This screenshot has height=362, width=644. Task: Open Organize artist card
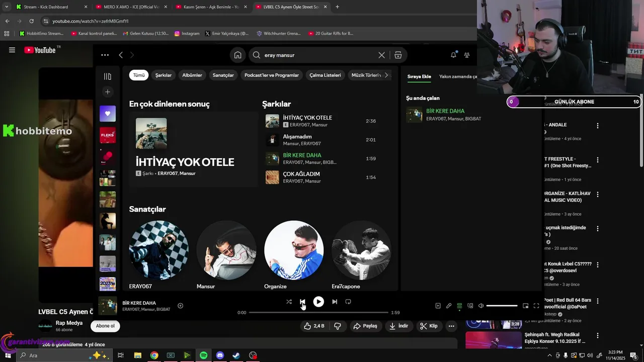coord(294,255)
